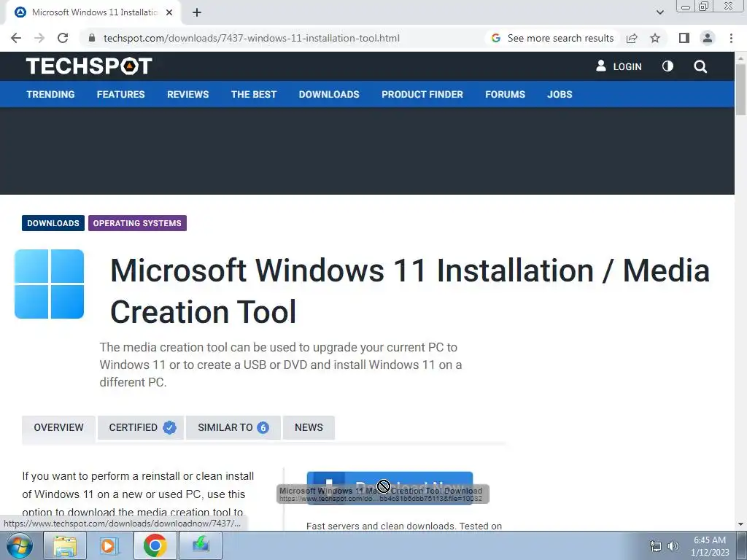Select the OVERVIEW tab
Image resolution: width=747 pixels, height=560 pixels.
(x=58, y=427)
